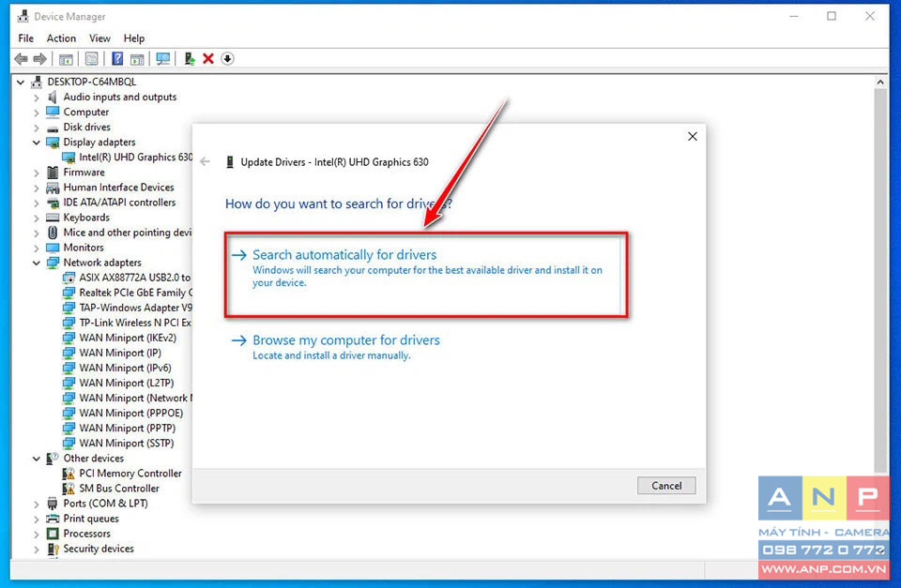Image resolution: width=901 pixels, height=588 pixels.
Task: Click the Mice and other pointing devices icon
Action: 53,233
